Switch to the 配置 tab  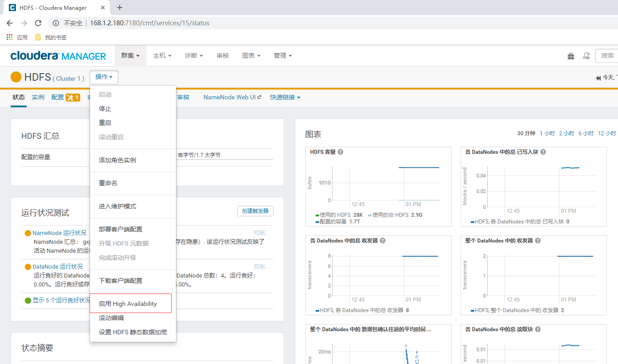[x=58, y=97]
